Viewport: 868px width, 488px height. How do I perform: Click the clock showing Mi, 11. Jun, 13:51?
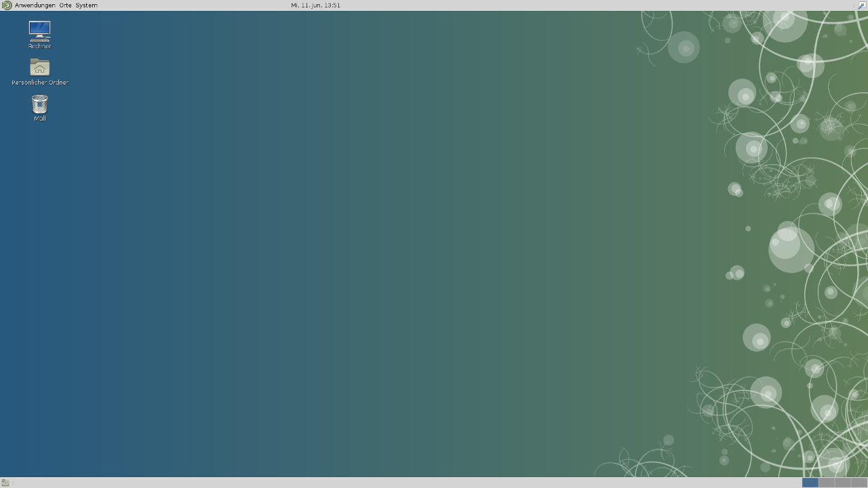[x=316, y=5]
